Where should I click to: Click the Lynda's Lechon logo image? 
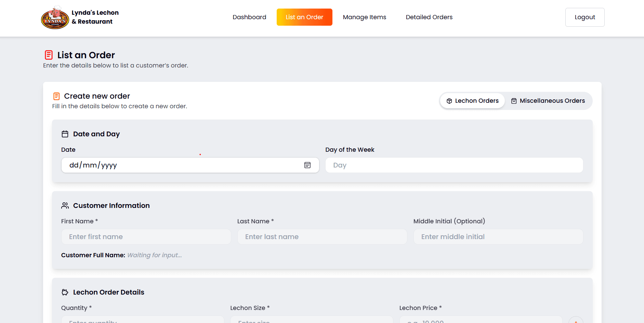pos(55,17)
